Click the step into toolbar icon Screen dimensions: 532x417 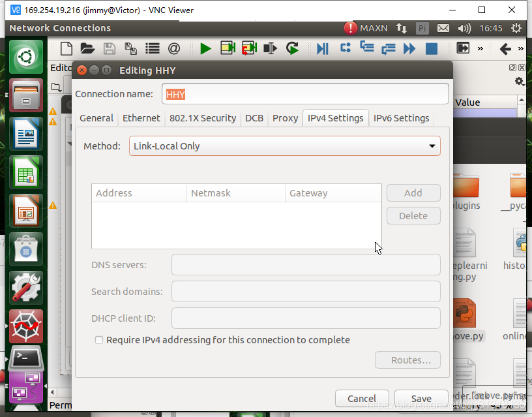pyautogui.click(x=367, y=46)
